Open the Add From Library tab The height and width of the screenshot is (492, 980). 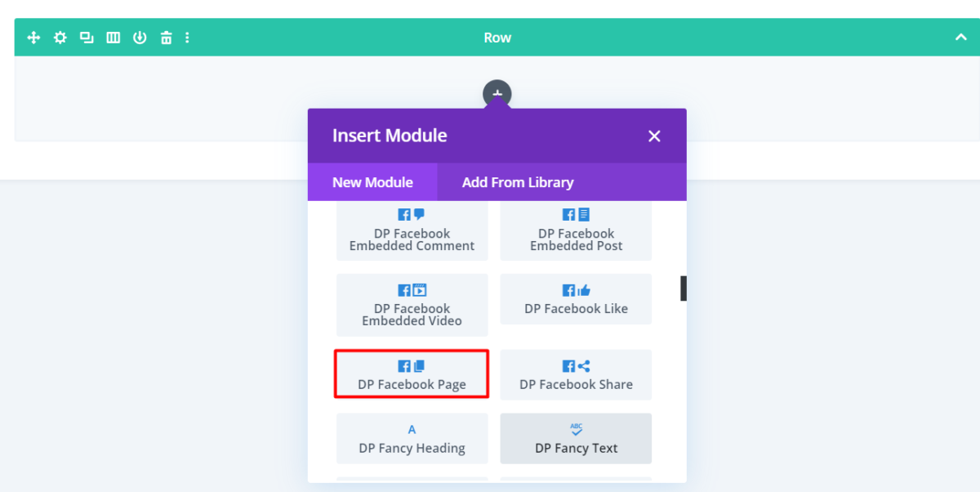518,181
